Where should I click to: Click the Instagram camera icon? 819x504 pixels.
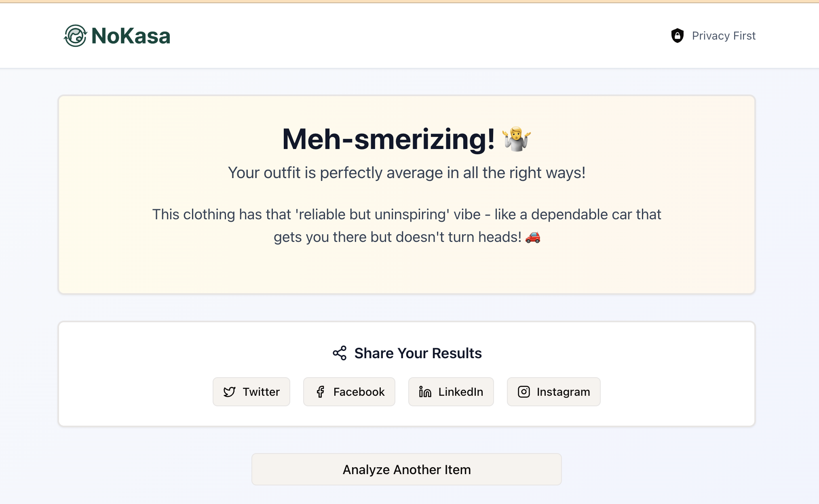[523, 392]
